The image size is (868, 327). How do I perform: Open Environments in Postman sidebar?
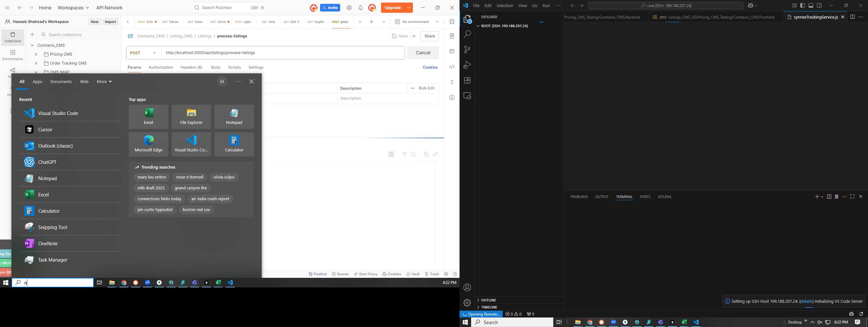(x=13, y=55)
